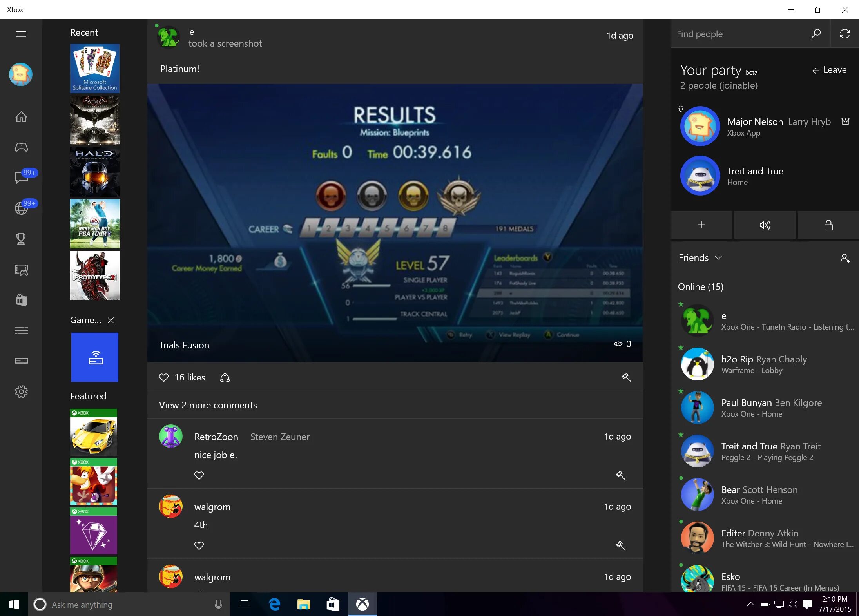859x616 pixels.
Task: Click the report gavel on RetroZoon's comment
Action: [620, 475]
